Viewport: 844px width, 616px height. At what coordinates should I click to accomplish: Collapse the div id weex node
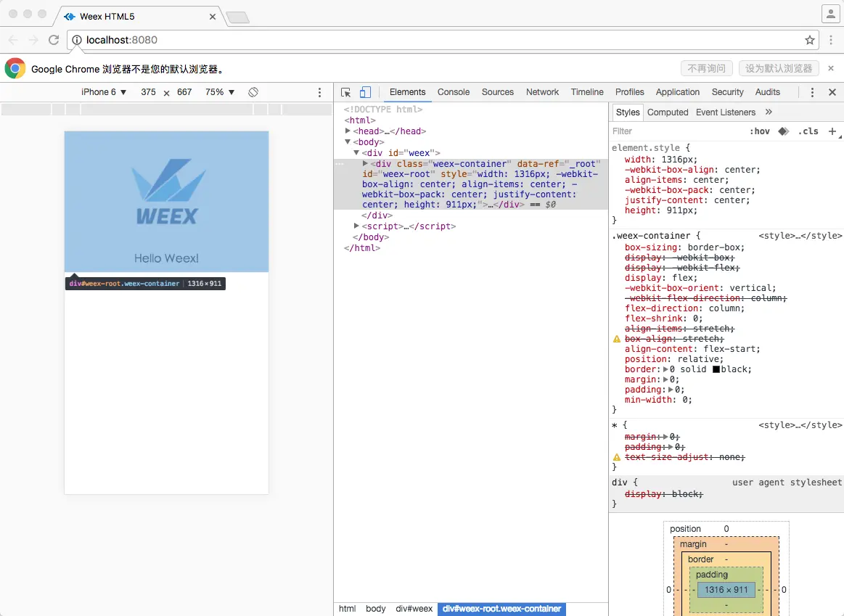coord(356,153)
